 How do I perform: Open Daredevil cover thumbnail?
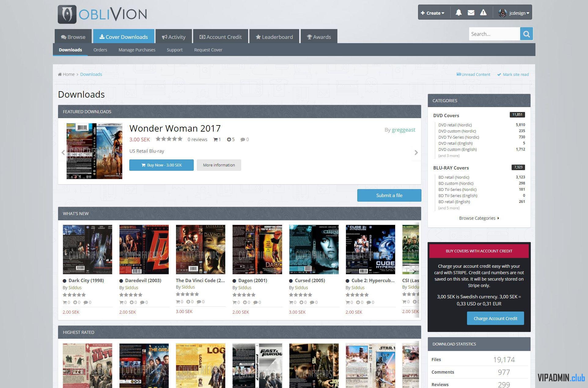(144, 249)
